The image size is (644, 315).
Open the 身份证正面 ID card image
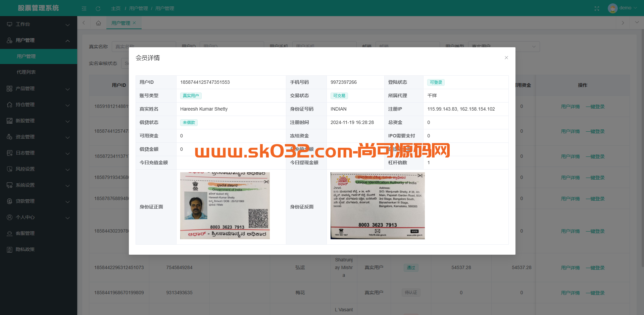click(x=225, y=206)
